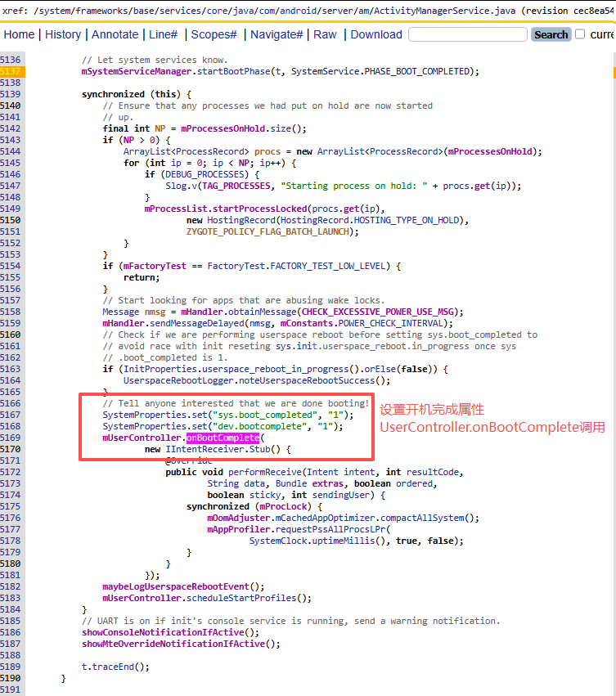Open line 5150 anchor

11,220
